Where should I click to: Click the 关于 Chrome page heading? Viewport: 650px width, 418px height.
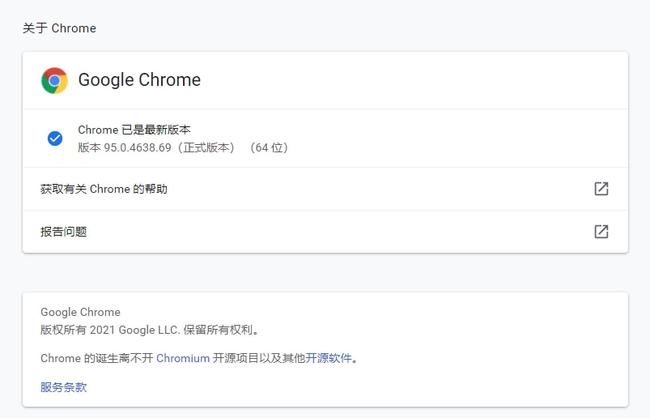pos(59,28)
